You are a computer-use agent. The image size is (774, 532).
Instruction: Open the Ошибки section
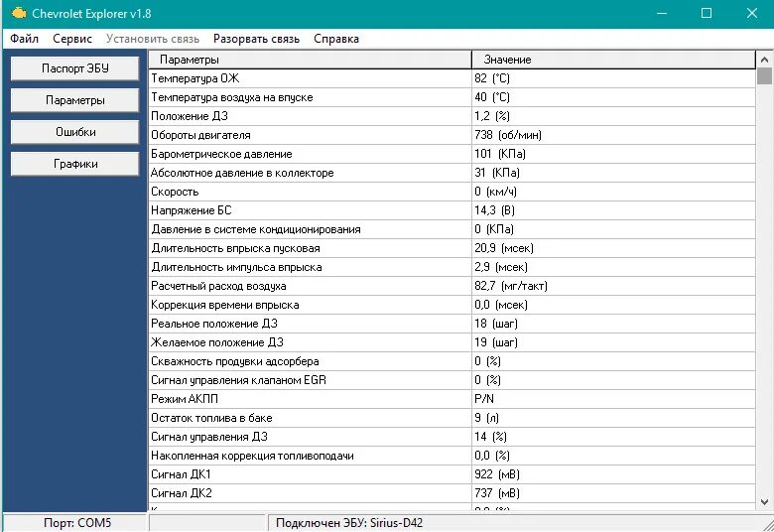[x=75, y=132]
